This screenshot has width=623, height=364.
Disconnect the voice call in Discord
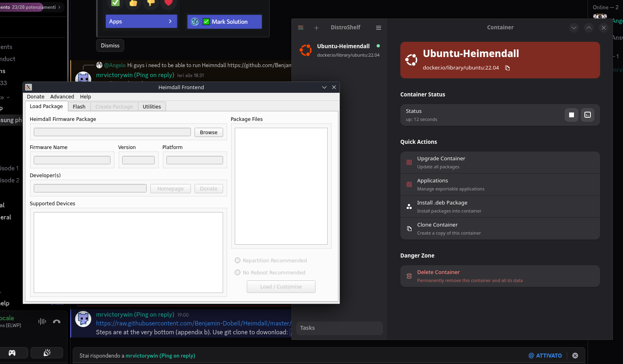coord(57,321)
